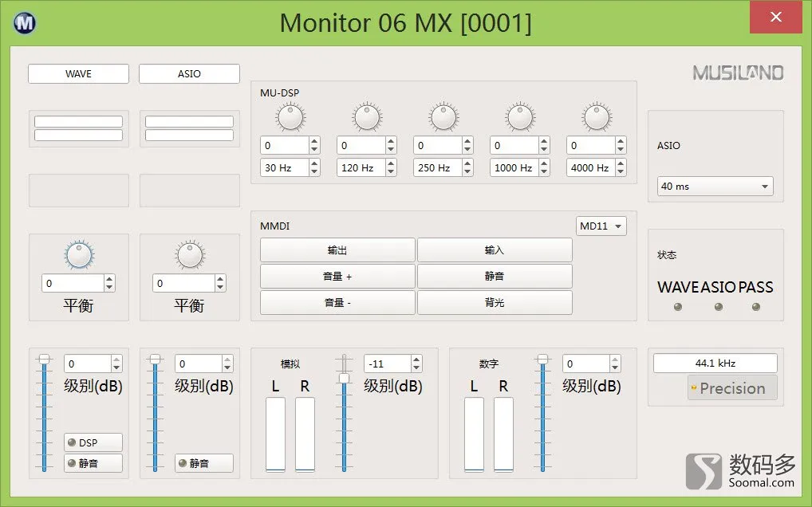Click the ASIO level slider handle
The width and height of the screenshot is (812, 507).
155,359
